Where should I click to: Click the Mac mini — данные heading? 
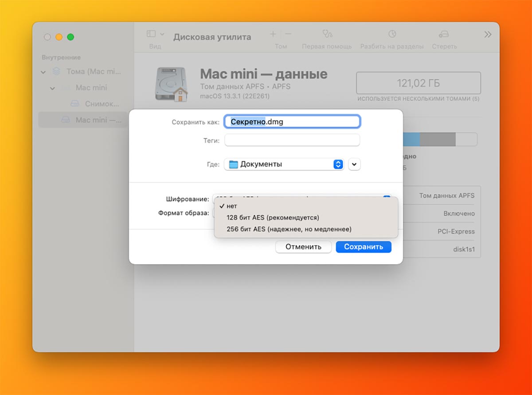pyautogui.click(x=264, y=74)
